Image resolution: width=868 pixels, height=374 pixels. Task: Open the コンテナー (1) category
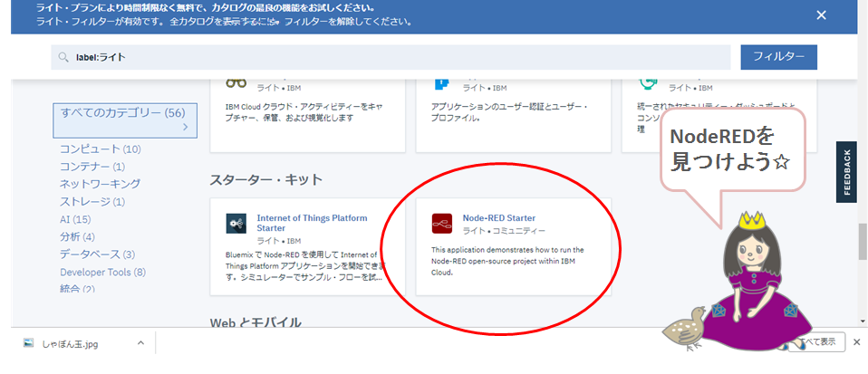pos(92,167)
